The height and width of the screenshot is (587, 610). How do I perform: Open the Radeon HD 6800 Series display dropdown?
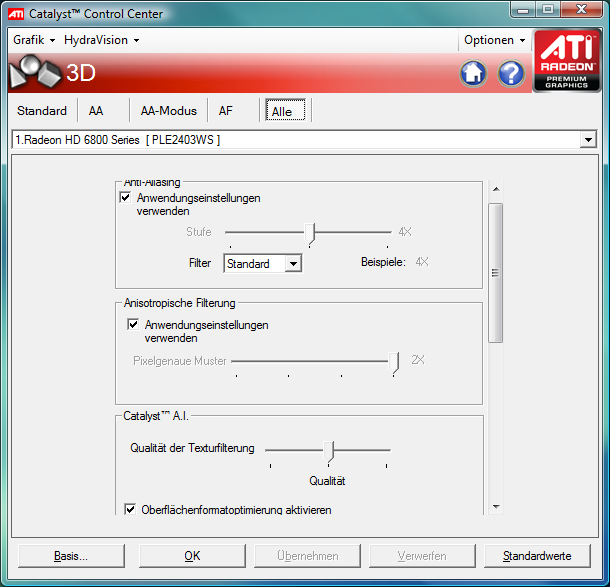(x=304, y=140)
